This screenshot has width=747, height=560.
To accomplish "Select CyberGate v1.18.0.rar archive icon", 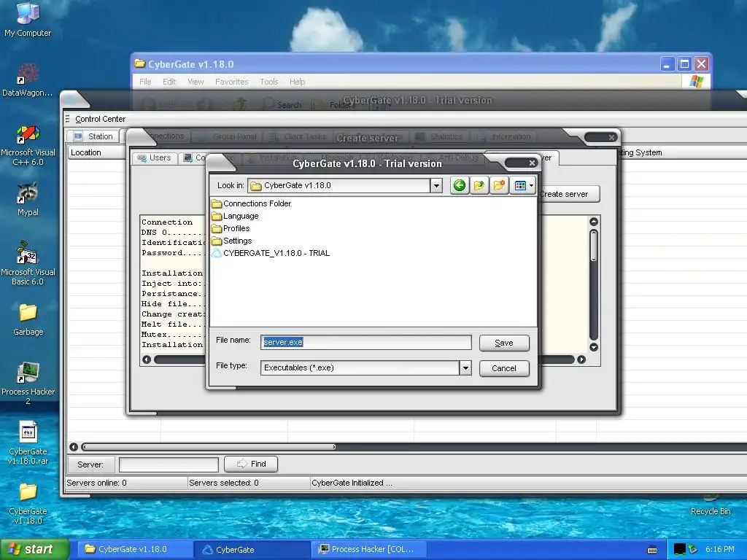I will point(28,443).
